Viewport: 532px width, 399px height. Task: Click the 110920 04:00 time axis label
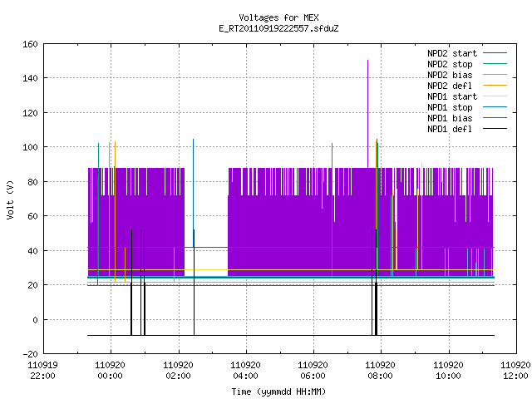coord(245,371)
